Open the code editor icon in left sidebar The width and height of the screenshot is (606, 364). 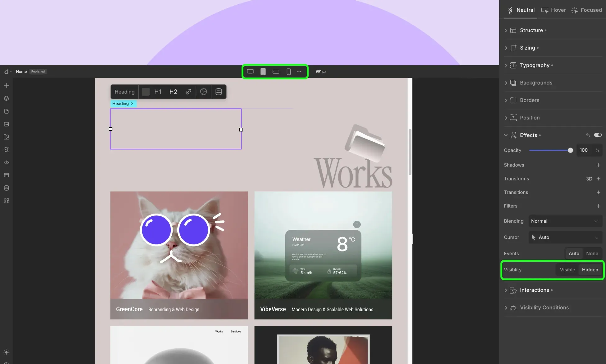coord(6,162)
